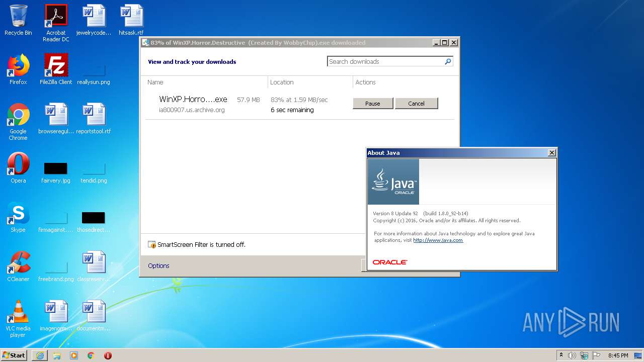Click ia800907.us.archive.org source text
644x362 pixels.
pyautogui.click(x=192, y=110)
